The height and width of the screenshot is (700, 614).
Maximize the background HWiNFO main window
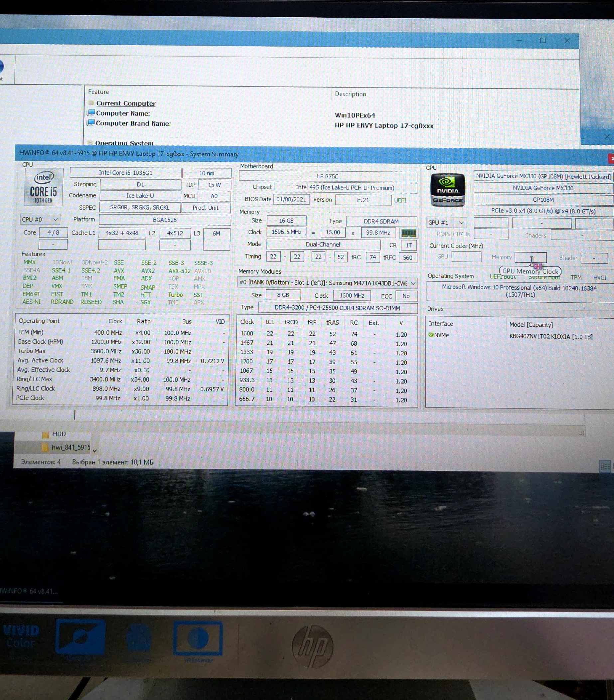pos(543,40)
